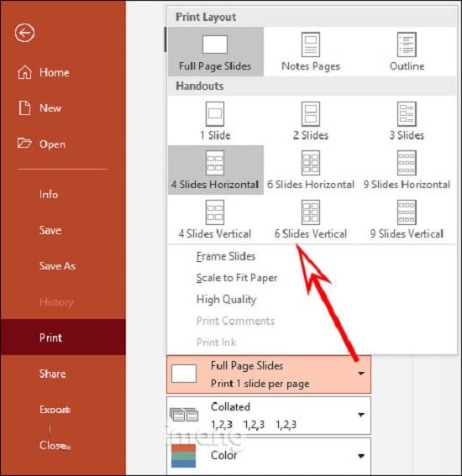Viewport: 462px width, 476px height.
Task: Open the Full Page Slides dropdown arrow
Action: click(361, 374)
